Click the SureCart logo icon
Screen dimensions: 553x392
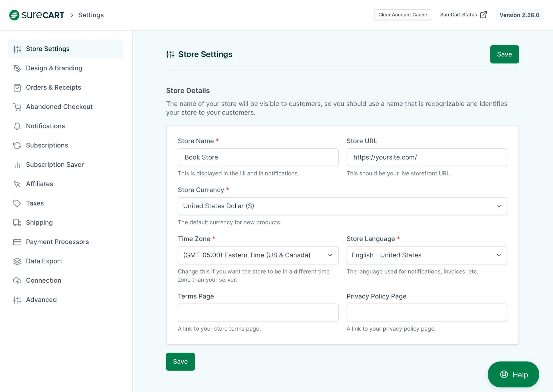(14, 15)
